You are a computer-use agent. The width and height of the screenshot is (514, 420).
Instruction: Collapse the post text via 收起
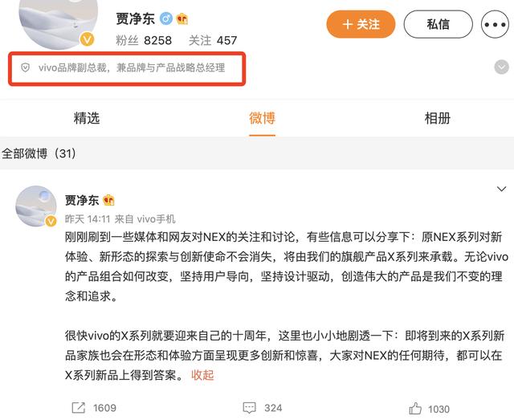click(x=202, y=375)
